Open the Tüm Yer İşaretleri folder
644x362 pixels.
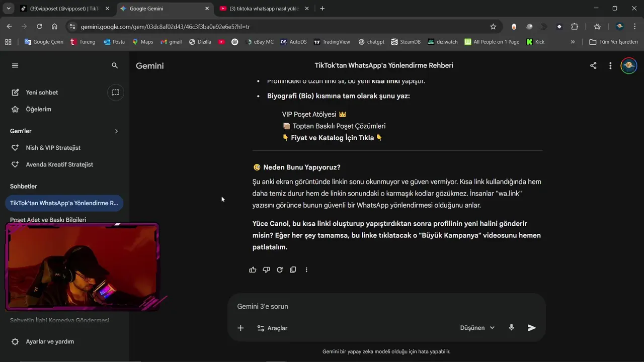tap(613, 42)
